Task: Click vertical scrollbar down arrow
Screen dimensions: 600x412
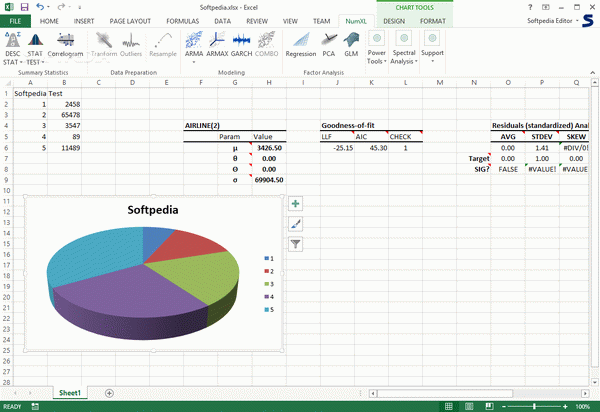Action: click(595, 382)
